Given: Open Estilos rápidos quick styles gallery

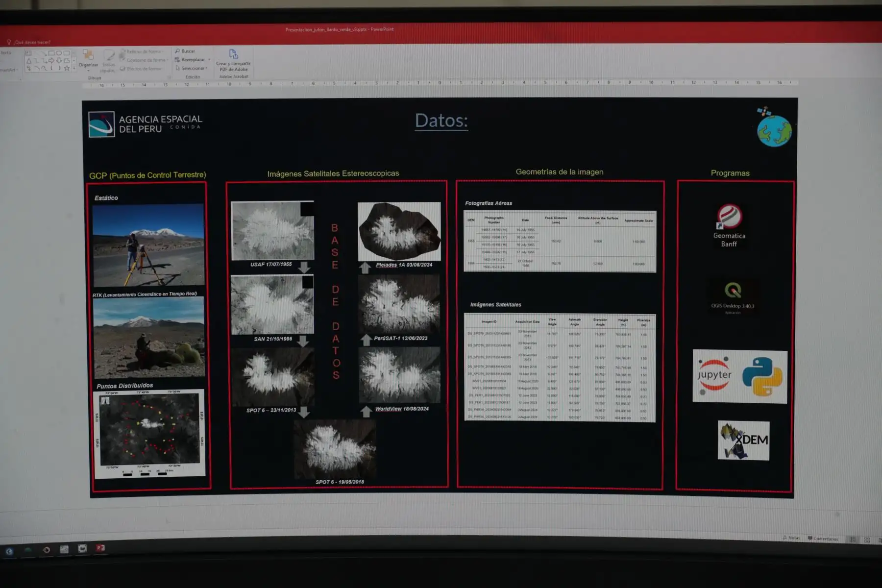Looking at the screenshot, I should [x=108, y=61].
